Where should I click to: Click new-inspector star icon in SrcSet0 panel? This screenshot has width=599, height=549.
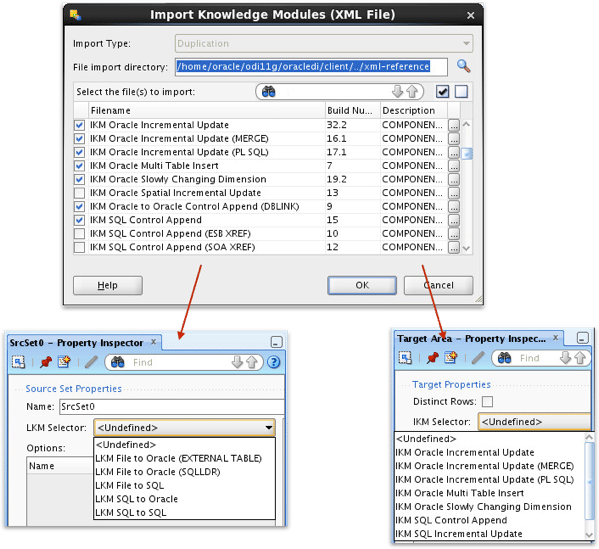click(x=64, y=361)
